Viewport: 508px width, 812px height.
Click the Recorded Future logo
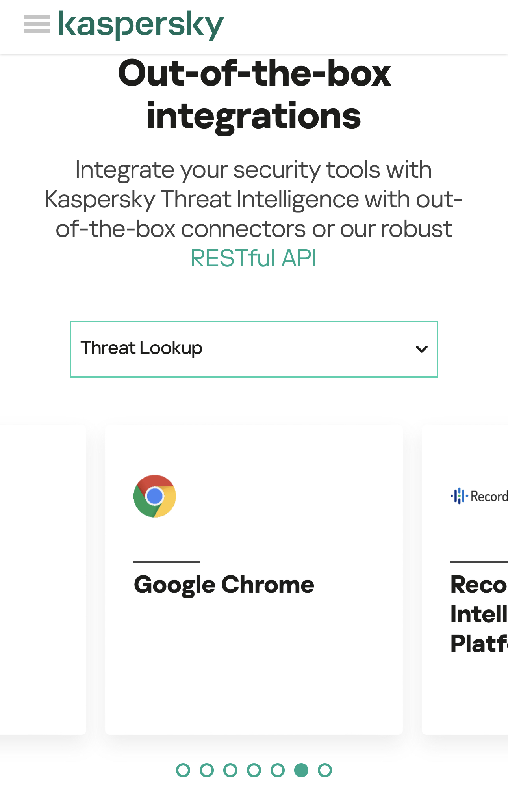(x=479, y=496)
